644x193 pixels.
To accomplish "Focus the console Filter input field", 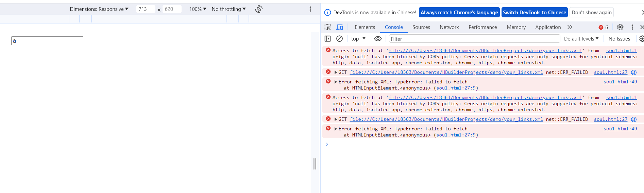I will point(474,39).
